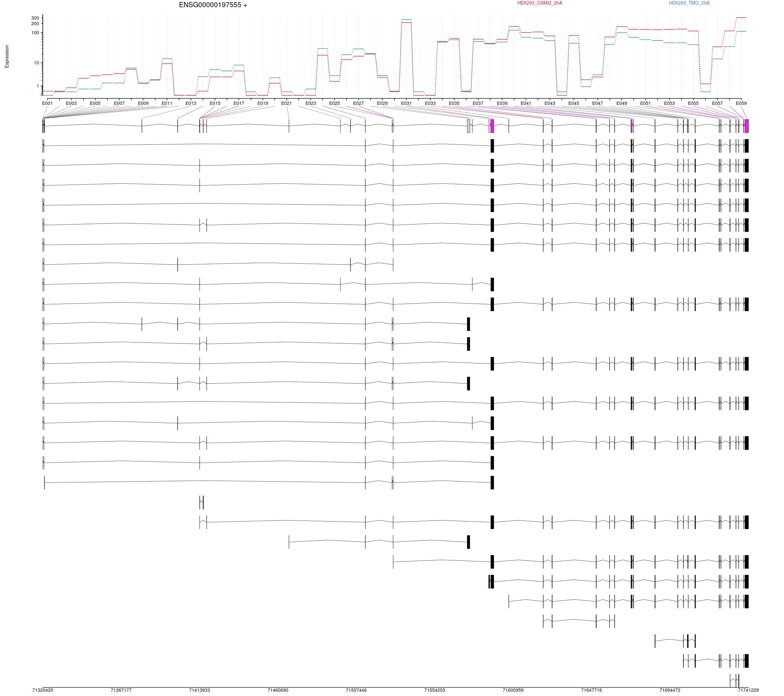784x696 pixels.
Task: Click genomic coordinate 71647716
Action: (x=592, y=690)
